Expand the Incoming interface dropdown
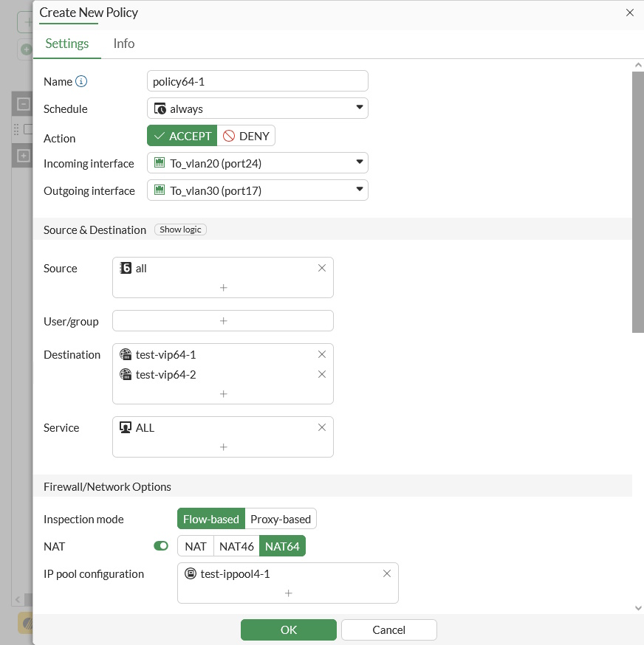This screenshot has width=644, height=645. 257,163
